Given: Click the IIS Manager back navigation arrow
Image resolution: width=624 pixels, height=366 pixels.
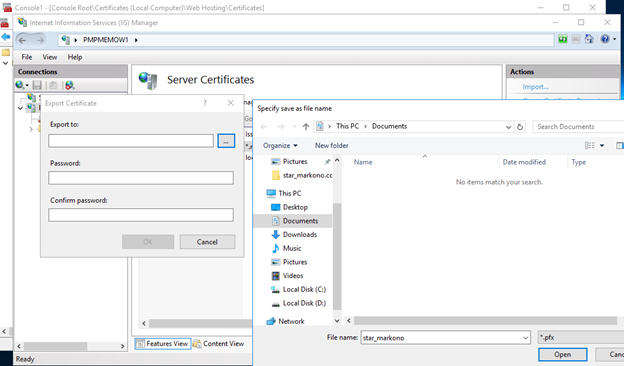Looking at the screenshot, I should 23,40.
